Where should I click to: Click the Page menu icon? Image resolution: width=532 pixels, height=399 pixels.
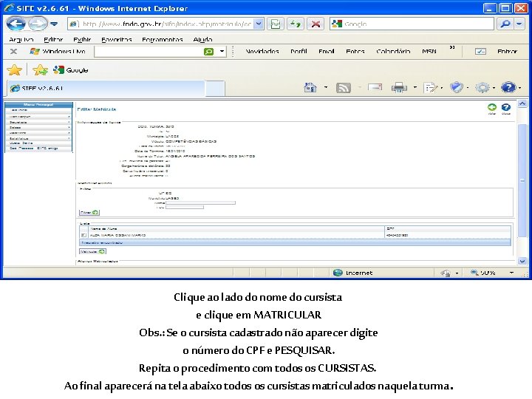point(431,88)
